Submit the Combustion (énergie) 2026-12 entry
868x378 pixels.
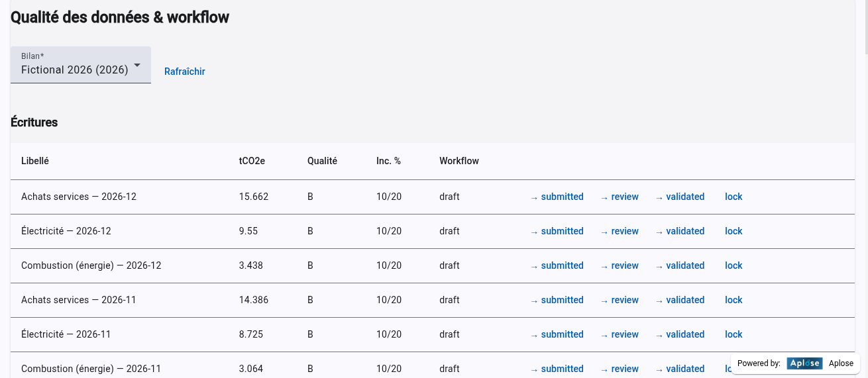point(557,265)
